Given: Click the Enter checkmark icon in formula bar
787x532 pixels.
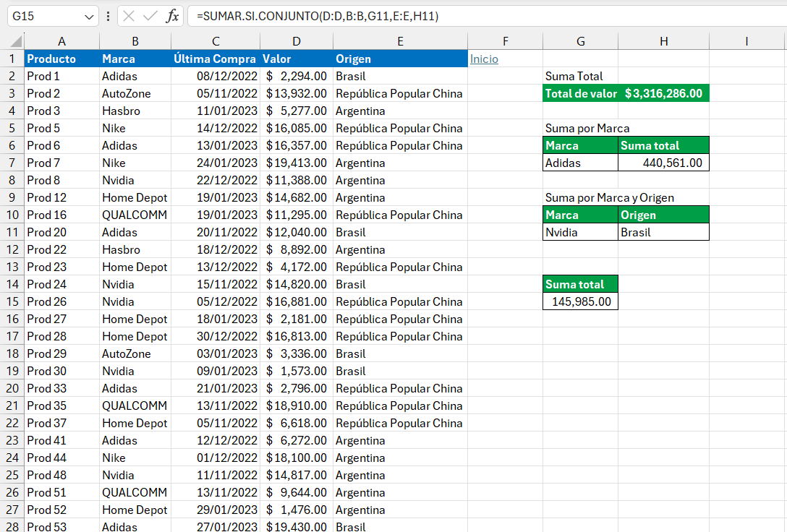Looking at the screenshot, I should tap(150, 16).
